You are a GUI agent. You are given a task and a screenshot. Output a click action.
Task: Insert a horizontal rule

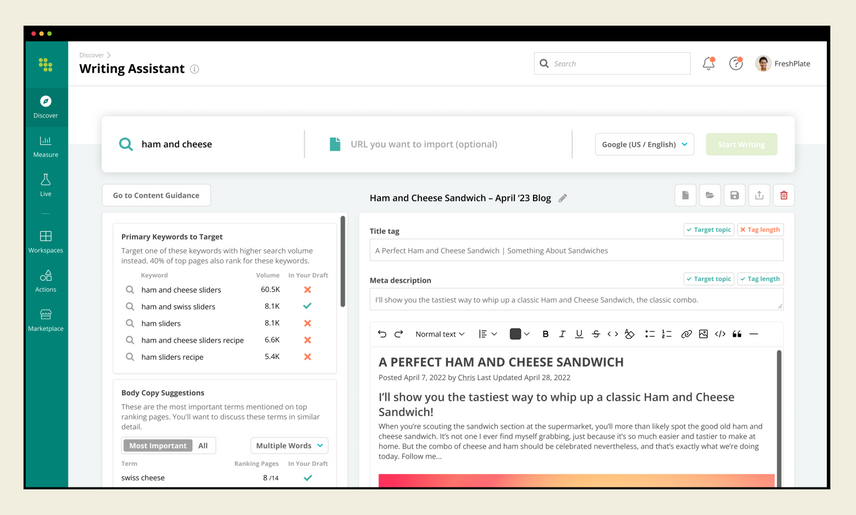click(754, 334)
